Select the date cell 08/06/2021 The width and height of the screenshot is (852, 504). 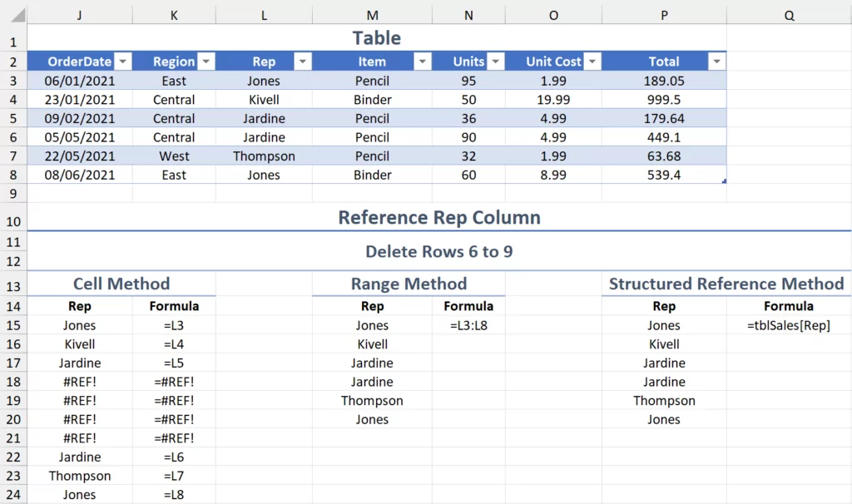tap(79, 175)
